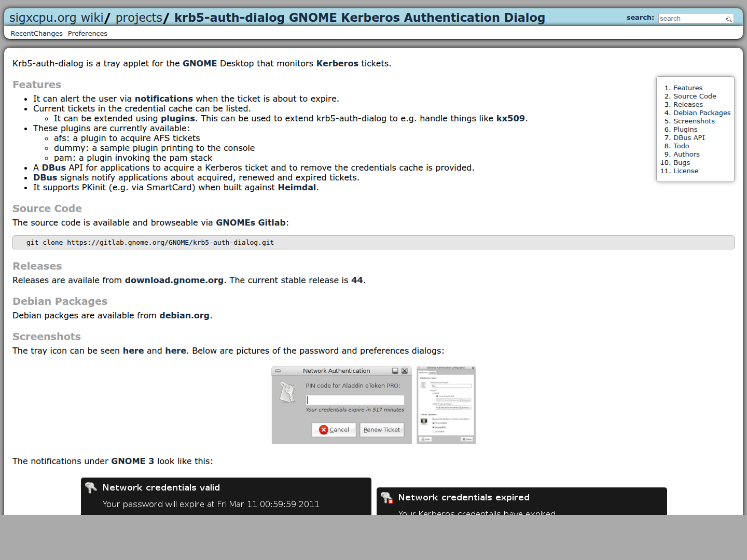
Task: Jump to Todo in contents
Action: (x=681, y=146)
